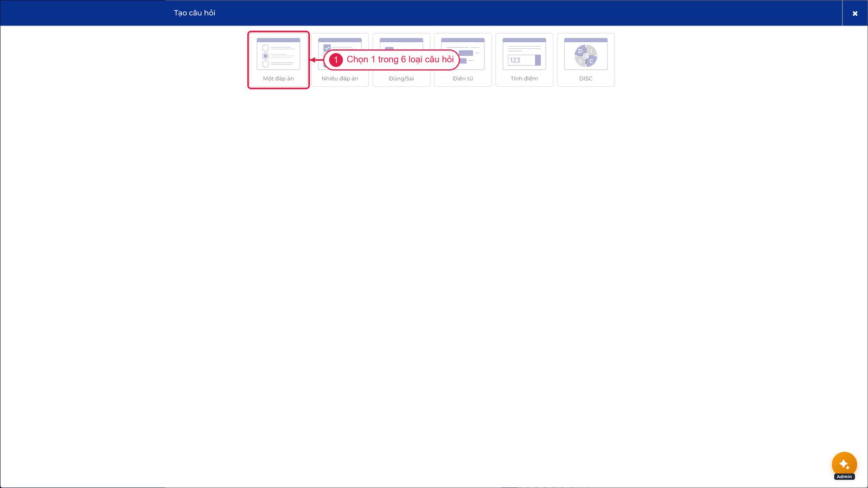The image size is (868, 488).
Task: Click the checked box in Nhiều đáp án thumbnail
Action: click(327, 48)
